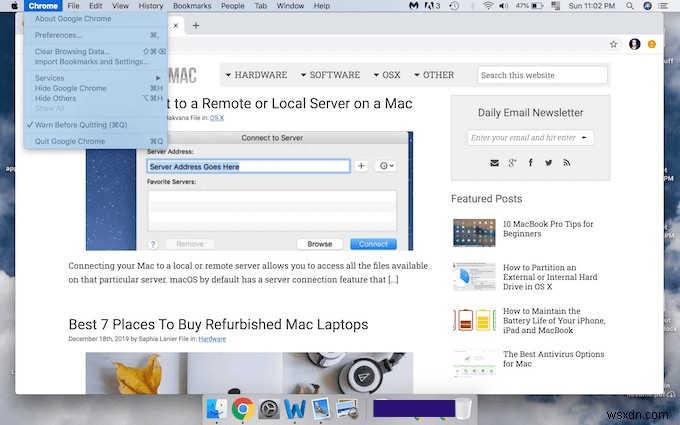Open the volume control in menu bar
Viewport: 680px width, 425px height.
[503, 6]
